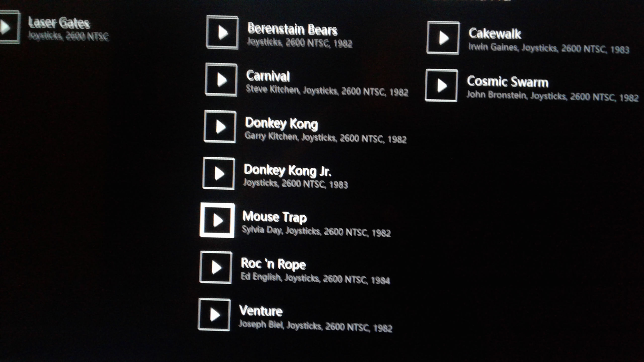Viewport: 644px width, 362px height.
Task: Open the Roc 'n Rope title
Action: point(273,264)
